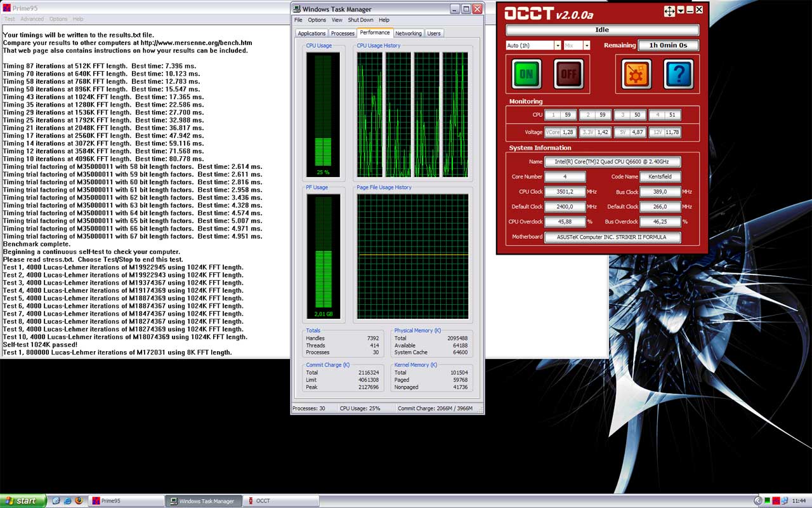Click the core 1 temperature reading 59

click(x=561, y=115)
